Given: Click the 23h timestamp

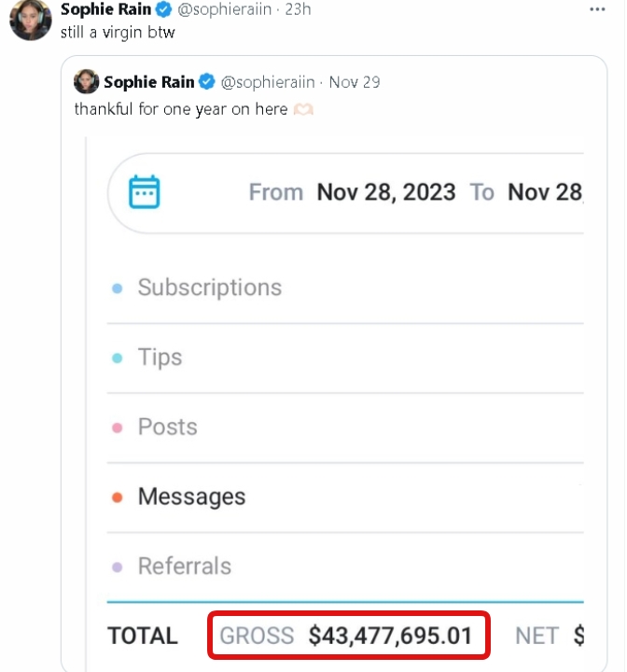Looking at the screenshot, I should 299,9.
